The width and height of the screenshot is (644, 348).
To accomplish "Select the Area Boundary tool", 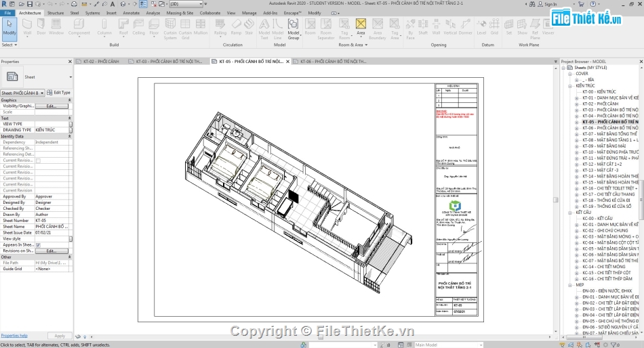I will click(x=377, y=28).
